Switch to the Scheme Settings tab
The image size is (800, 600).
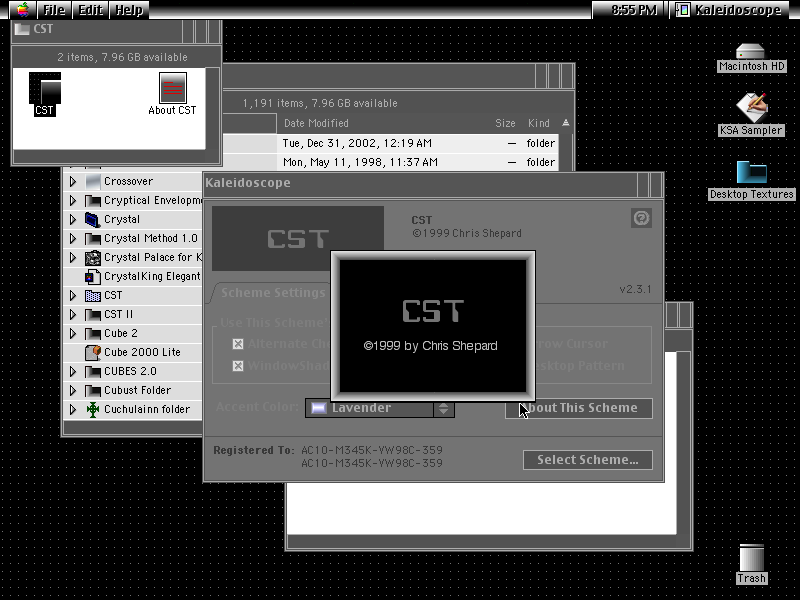pos(273,292)
